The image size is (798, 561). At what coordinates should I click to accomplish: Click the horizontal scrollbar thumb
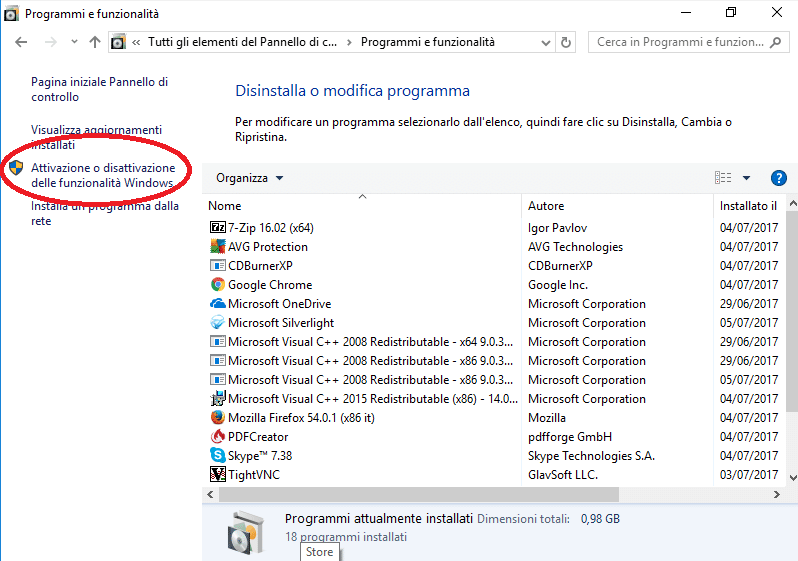point(419,494)
